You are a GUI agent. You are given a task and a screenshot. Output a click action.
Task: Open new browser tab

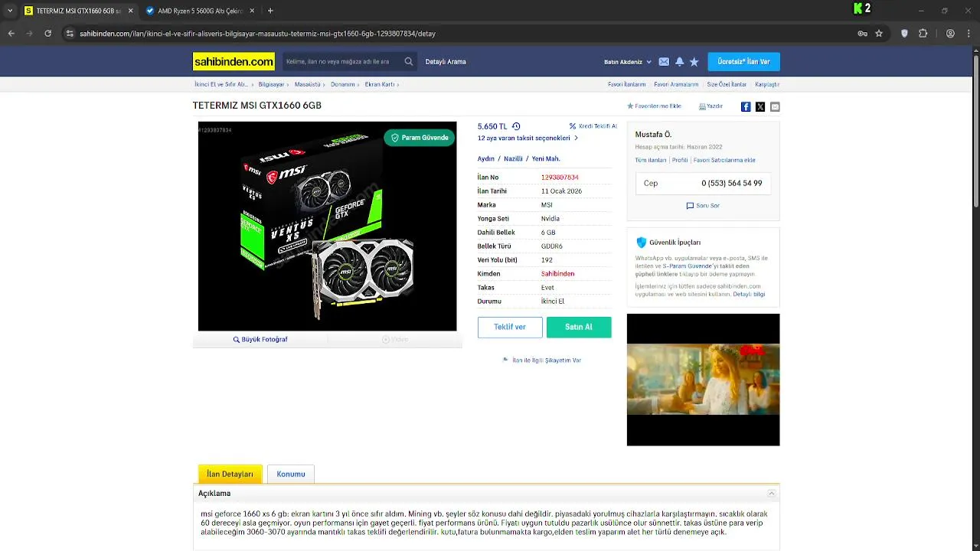[x=270, y=11]
